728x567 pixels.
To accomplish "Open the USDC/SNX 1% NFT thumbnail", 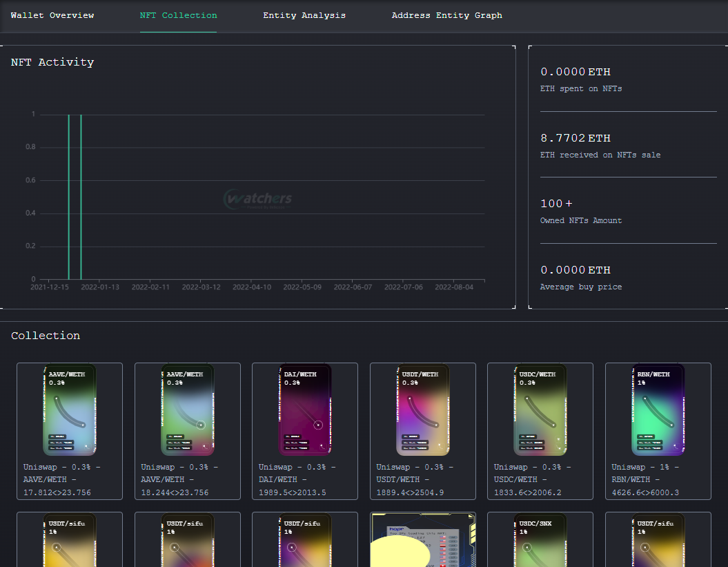I will point(540,540).
